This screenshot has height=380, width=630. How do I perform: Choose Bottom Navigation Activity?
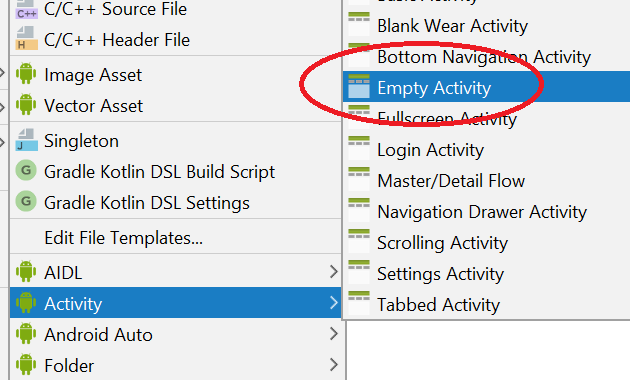[486, 56]
